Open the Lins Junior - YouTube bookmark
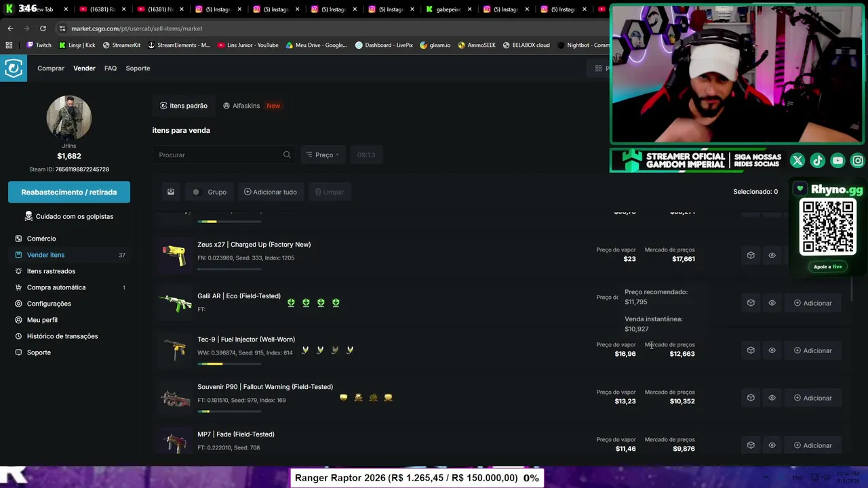Screen dimensions: 868x488 point(248,45)
